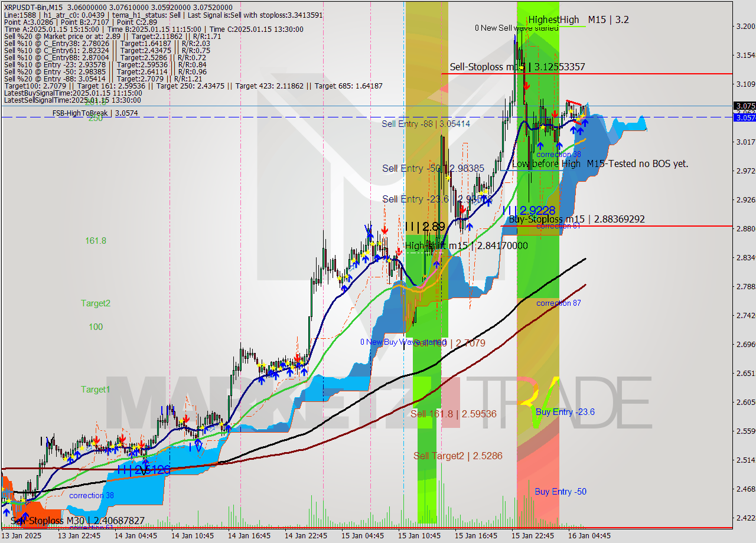Click the '13 Jan 2025' time axis label
The width and height of the screenshot is (756, 543).
(21, 536)
